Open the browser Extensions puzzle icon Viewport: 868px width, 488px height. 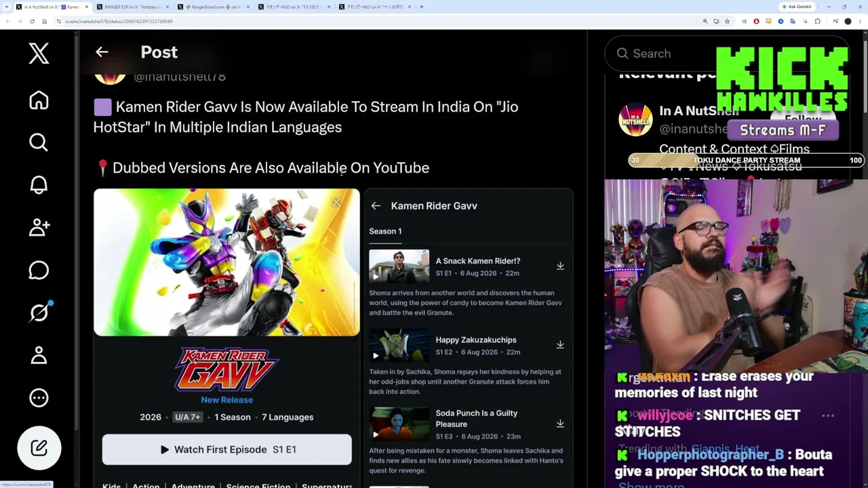click(x=817, y=21)
